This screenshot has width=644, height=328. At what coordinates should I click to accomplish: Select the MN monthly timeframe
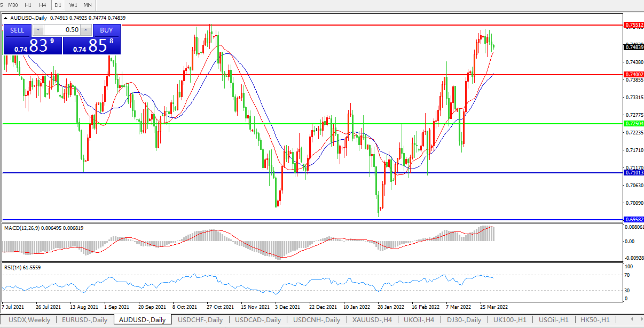click(88, 5)
